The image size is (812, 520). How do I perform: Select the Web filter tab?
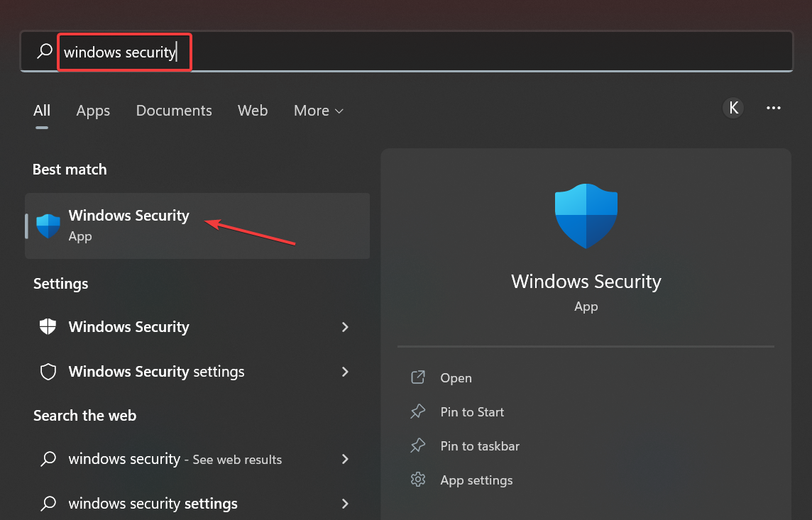tap(253, 111)
